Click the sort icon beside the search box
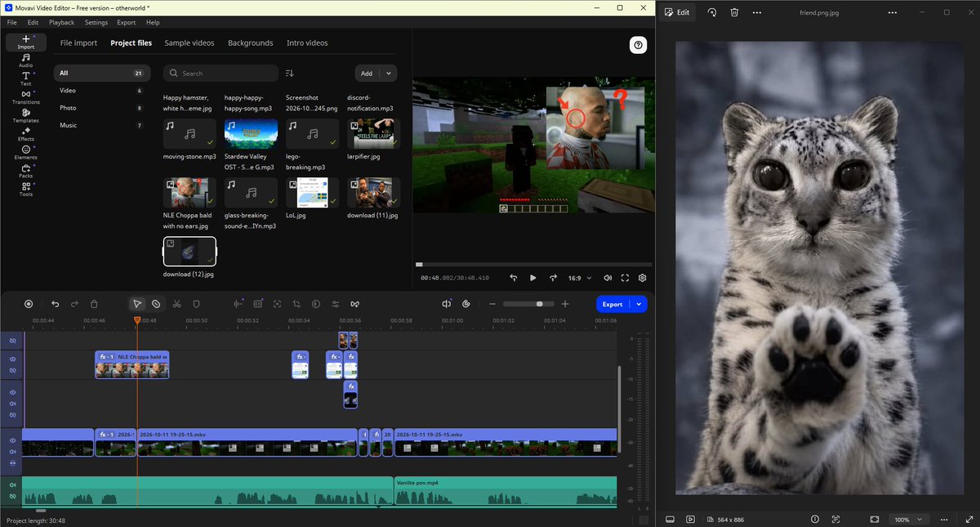The image size is (980, 527). click(x=290, y=74)
